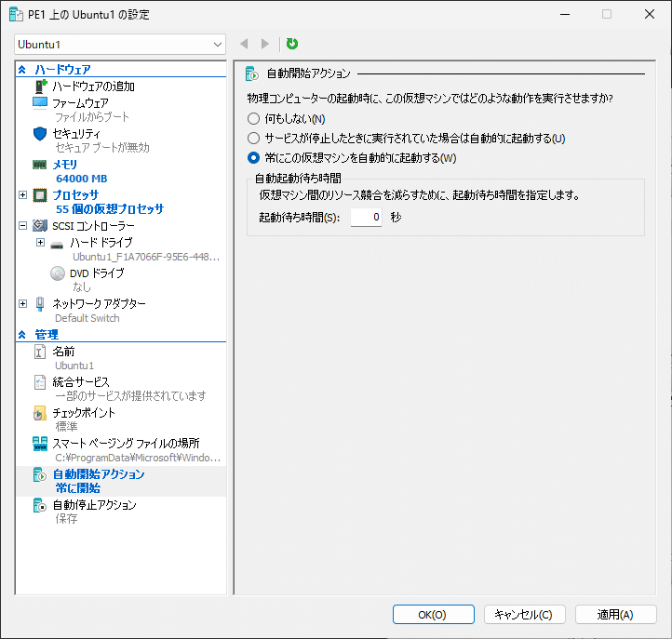This screenshot has height=639, width=672.
Task: Click the SCSI コントローラー icon
Action: (x=40, y=225)
